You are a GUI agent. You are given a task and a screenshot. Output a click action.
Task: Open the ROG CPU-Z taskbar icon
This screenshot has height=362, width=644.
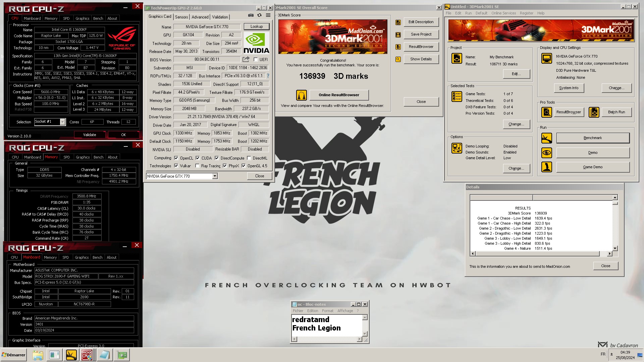pos(87,355)
